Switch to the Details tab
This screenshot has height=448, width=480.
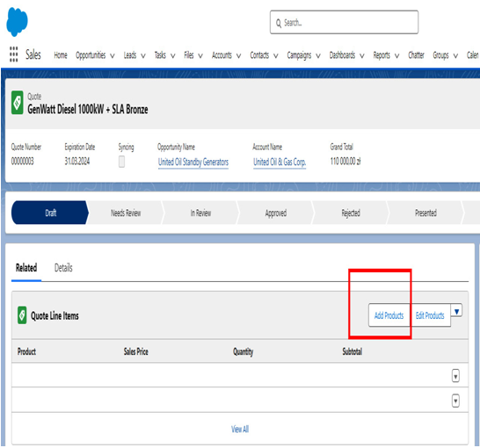63,268
